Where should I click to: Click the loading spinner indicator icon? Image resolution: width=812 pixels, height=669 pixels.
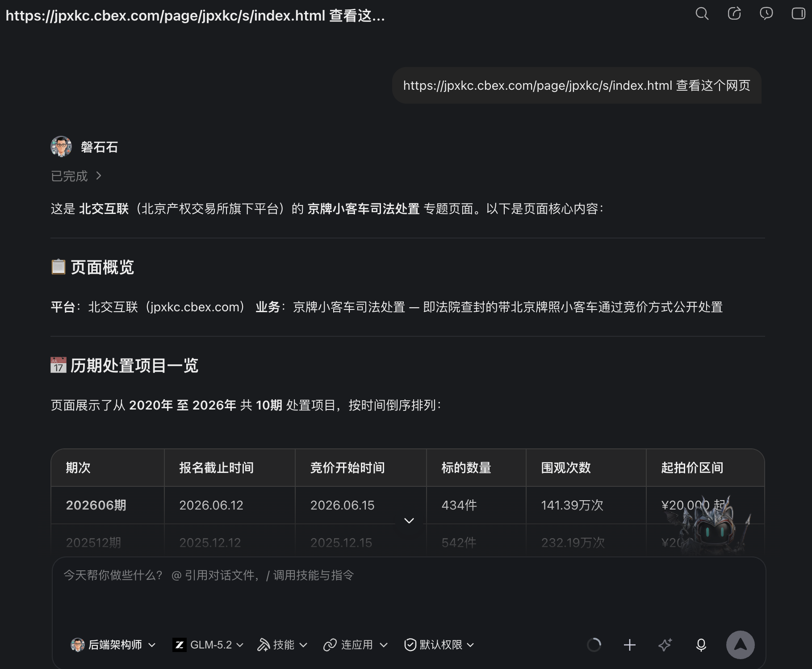click(x=594, y=645)
